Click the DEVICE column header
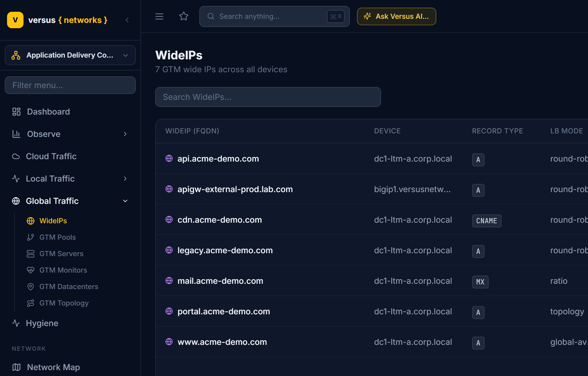The image size is (588, 376). (x=387, y=131)
